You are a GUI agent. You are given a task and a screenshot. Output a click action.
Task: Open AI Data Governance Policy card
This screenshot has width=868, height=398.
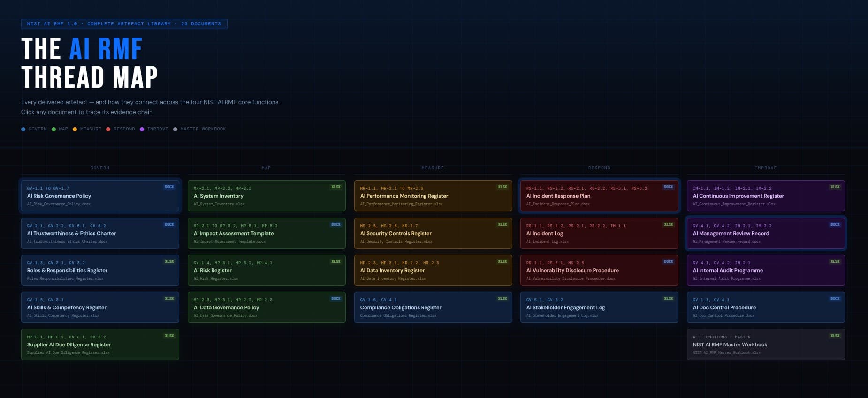(266, 307)
